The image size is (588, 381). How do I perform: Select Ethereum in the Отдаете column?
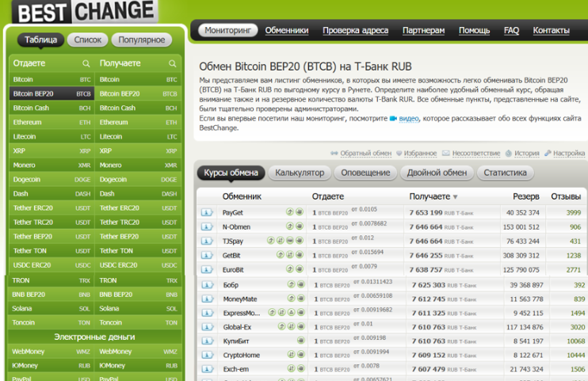click(52, 122)
